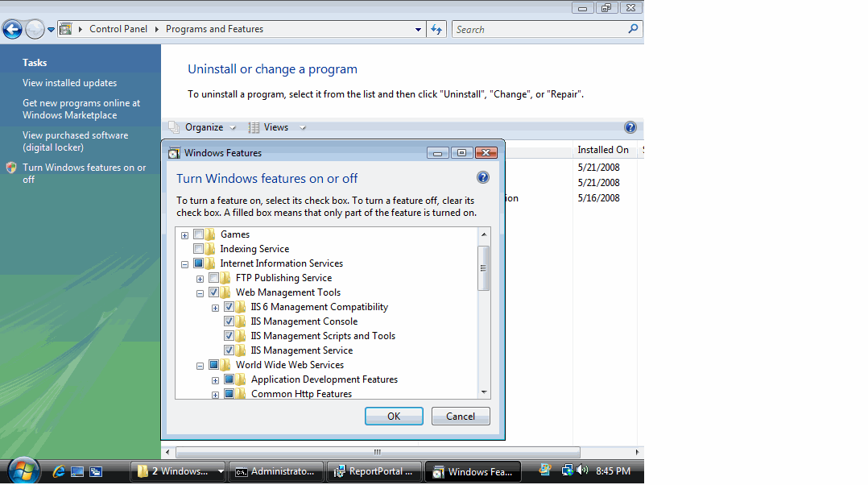Open the recent pages dropdown arrow
The image size is (868, 485).
(51, 30)
